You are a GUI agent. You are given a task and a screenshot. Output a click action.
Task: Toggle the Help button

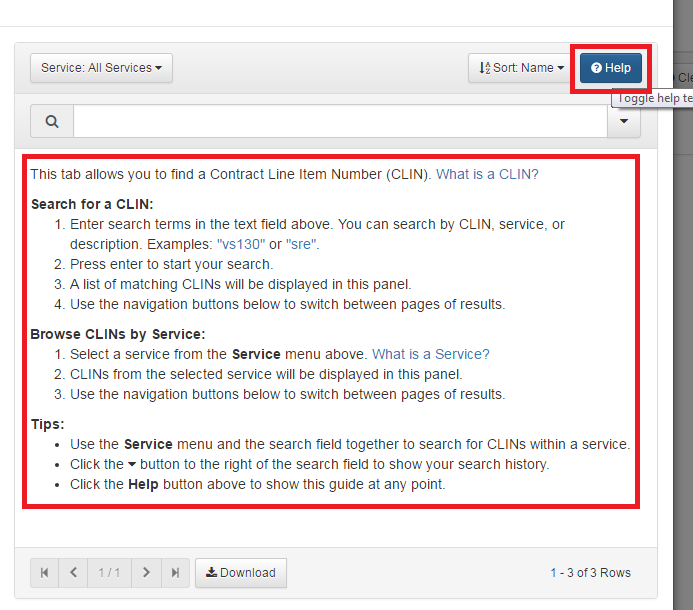point(610,68)
